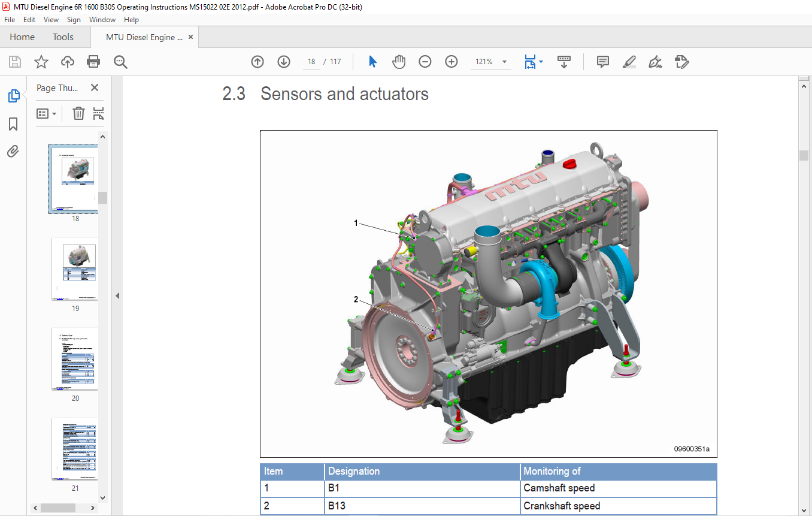Screen dimensions: 812x516
Task: Open the Find text magnifier tool
Action: [x=121, y=62]
